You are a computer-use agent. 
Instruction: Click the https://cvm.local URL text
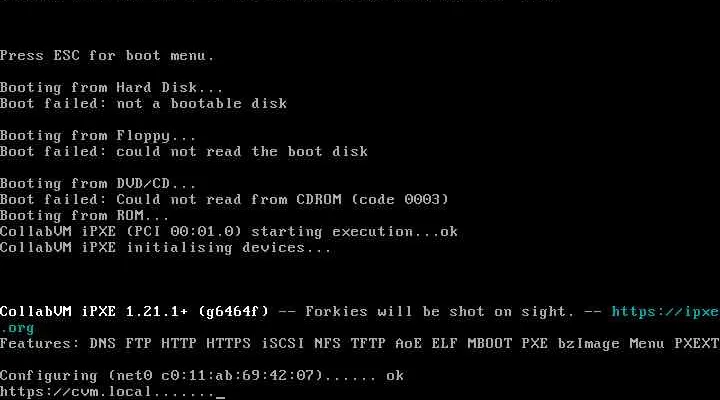[75, 392]
